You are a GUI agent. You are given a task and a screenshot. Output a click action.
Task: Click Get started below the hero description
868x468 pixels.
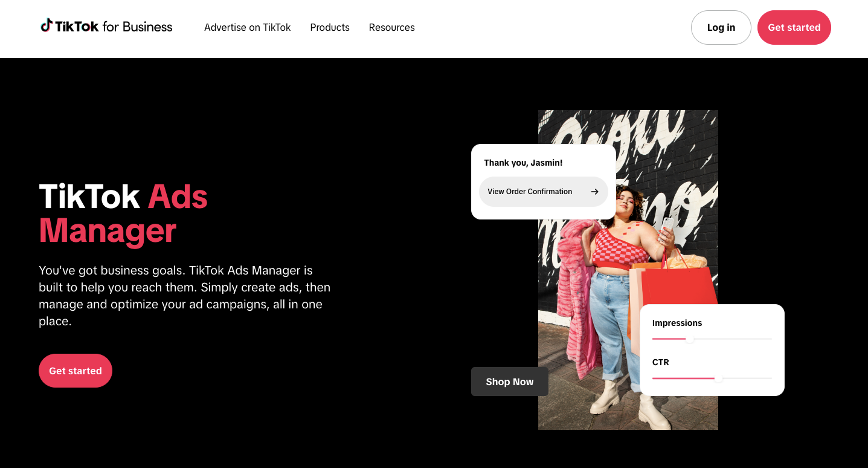tap(76, 371)
